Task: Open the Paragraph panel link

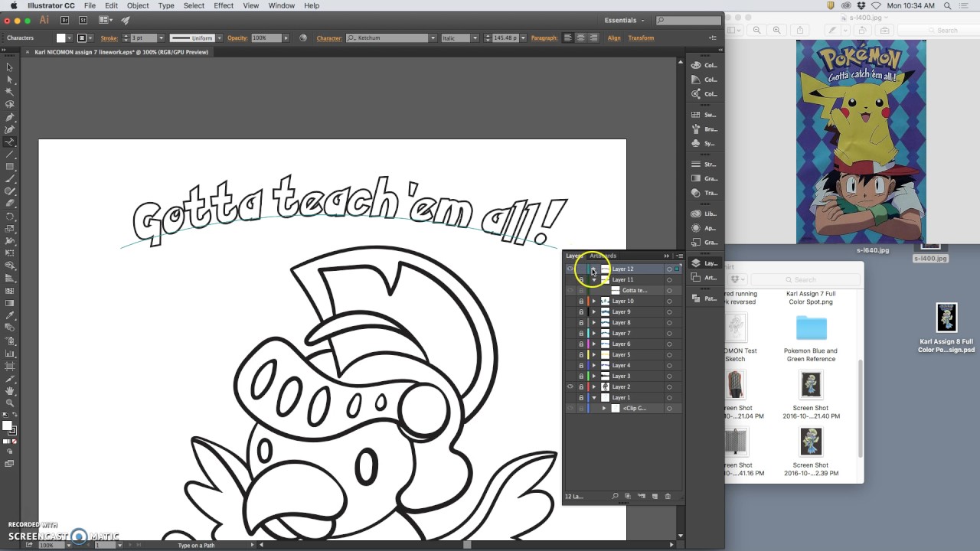Action: tap(544, 38)
